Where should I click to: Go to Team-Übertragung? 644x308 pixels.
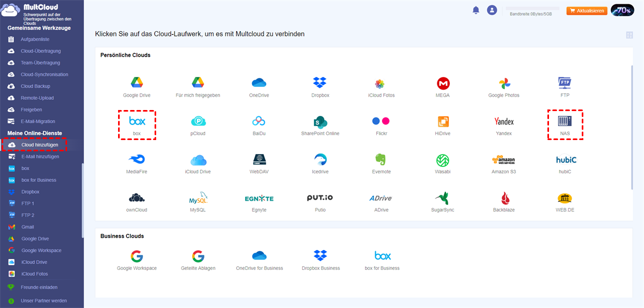[x=41, y=63]
